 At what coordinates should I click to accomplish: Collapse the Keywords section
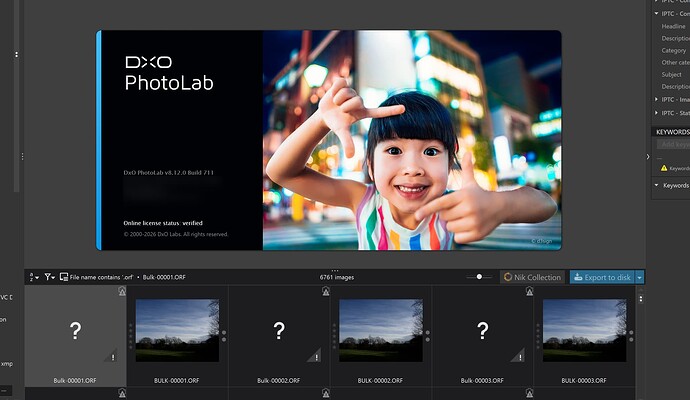657,185
